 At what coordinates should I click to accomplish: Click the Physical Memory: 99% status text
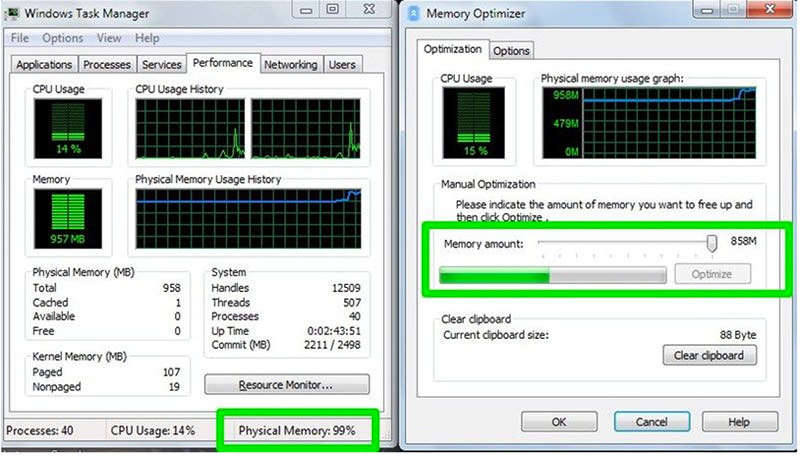click(x=297, y=430)
